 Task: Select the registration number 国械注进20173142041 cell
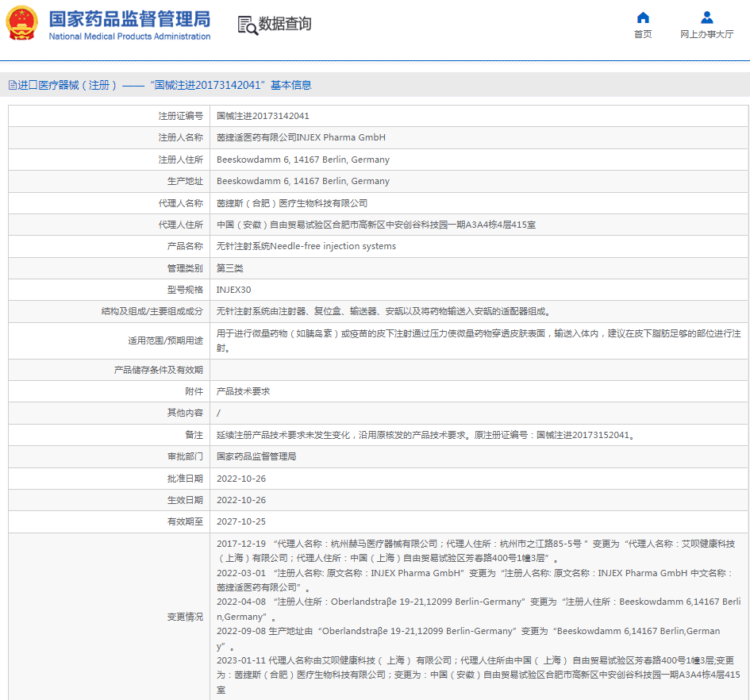pyautogui.click(x=263, y=116)
